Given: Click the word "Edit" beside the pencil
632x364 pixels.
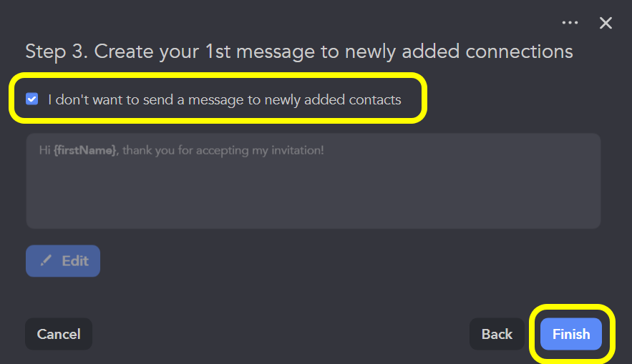Looking at the screenshot, I should 75,261.
